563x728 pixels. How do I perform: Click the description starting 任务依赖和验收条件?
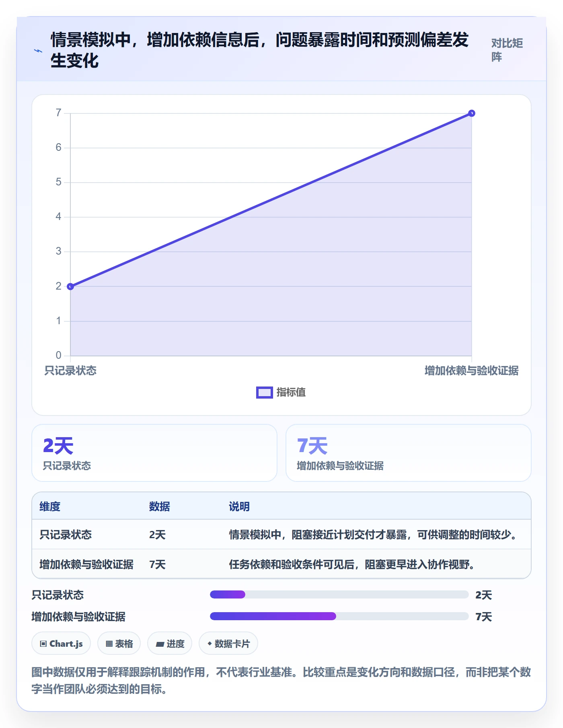pyautogui.click(x=353, y=564)
